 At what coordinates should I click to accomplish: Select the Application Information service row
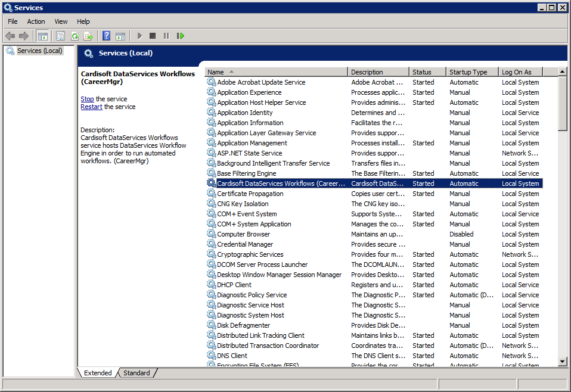pyautogui.click(x=374, y=123)
